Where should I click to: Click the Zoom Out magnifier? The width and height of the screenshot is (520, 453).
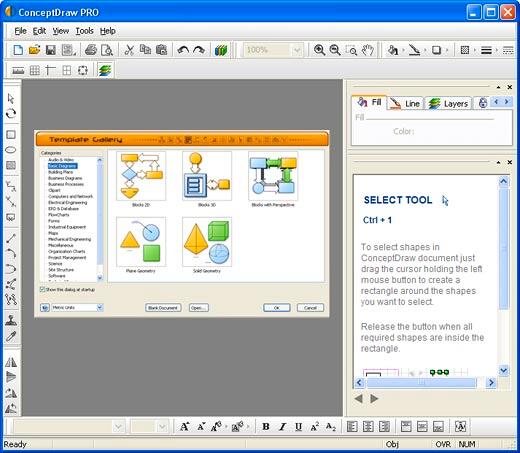click(335, 50)
